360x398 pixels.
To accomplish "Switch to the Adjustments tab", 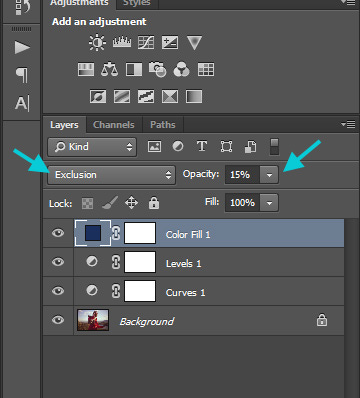I will [79, 3].
